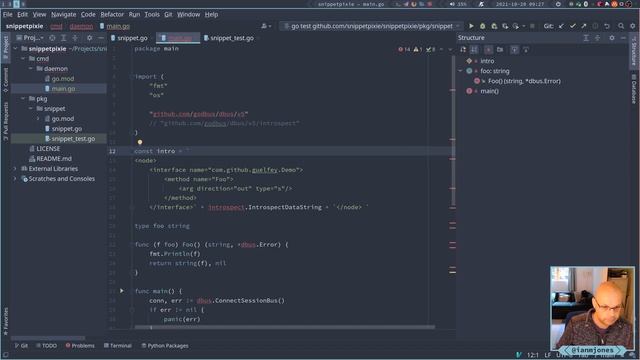Collapse all in the Project panel header

(x=75, y=38)
